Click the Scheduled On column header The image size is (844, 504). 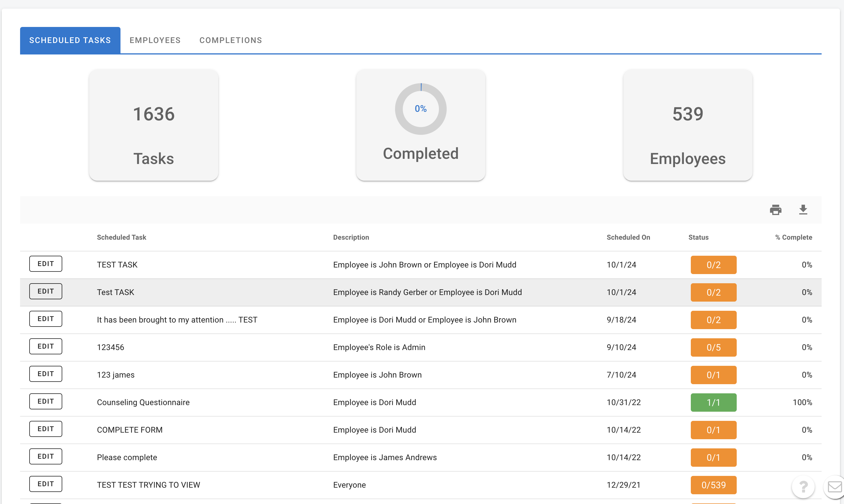(628, 237)
